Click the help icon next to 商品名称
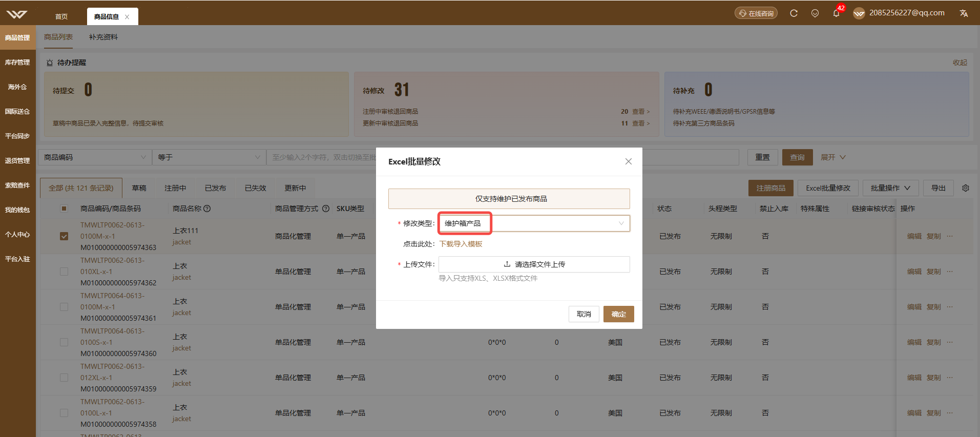The image size is (980, 437). coord(207,209)
